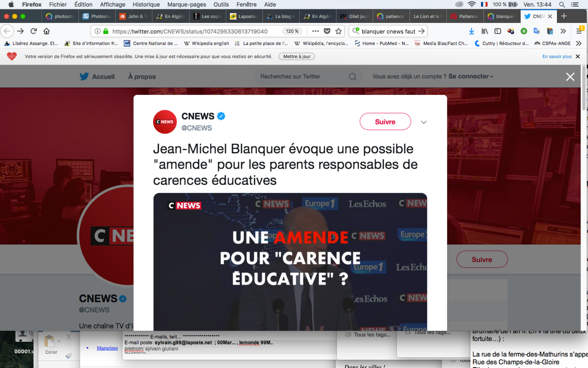Go to Twitter Accueil
This screenshot has height=368, width=588.
pyautogui.click(x=97, y=77)
